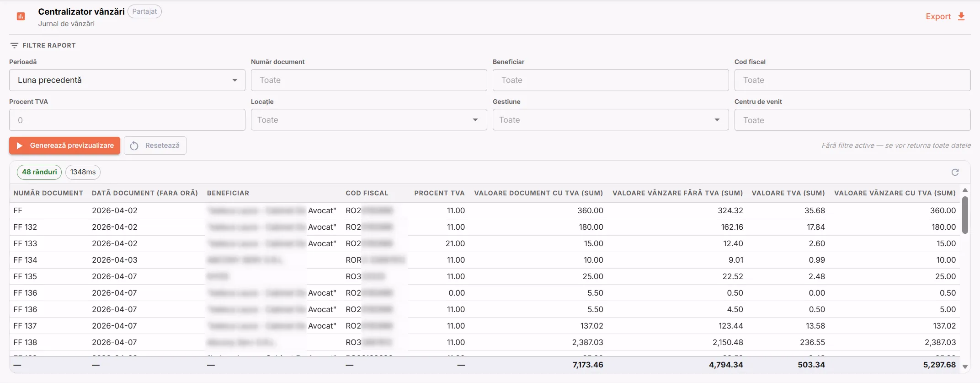Click the 1348ms timing badge

pyautogui.click(x=83, y=172)
